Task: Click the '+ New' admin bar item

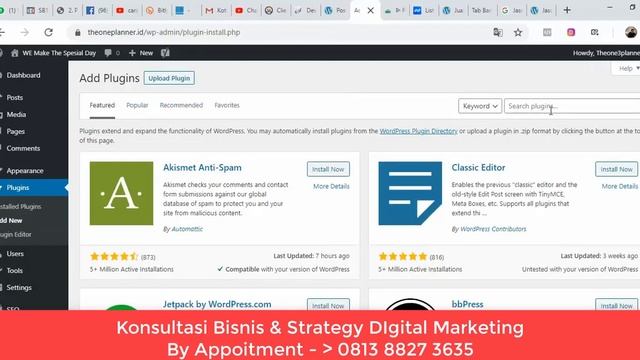Action: (141, 53)
